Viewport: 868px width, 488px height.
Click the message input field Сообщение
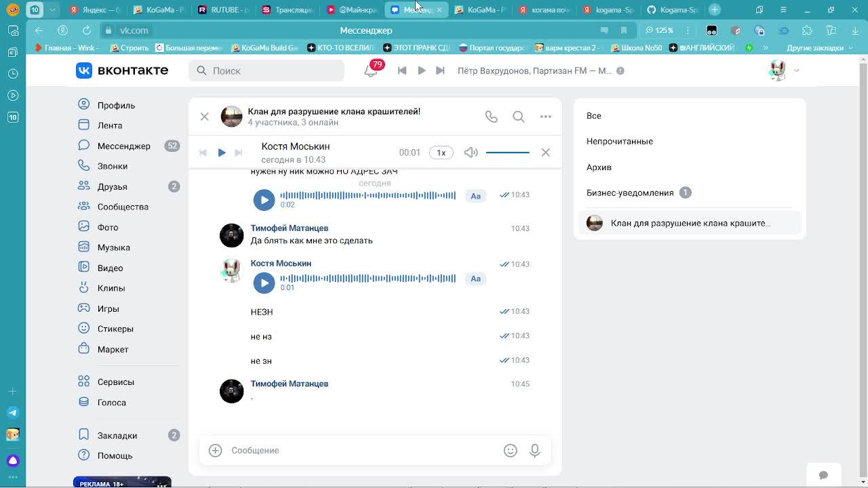(x=363, y=450)
